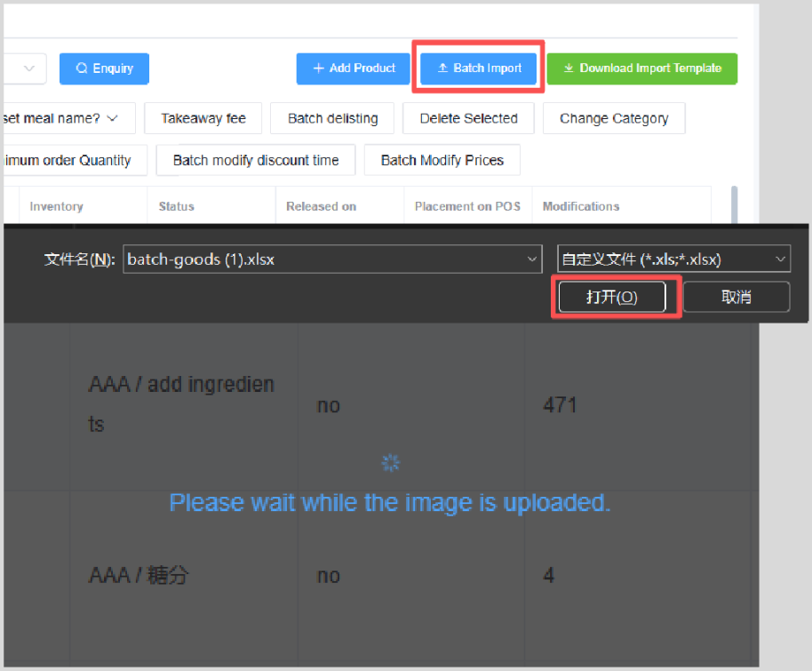The image size is (812, 671).
Task: Click the minimum order Quantity button
Action: pos(69,161)
